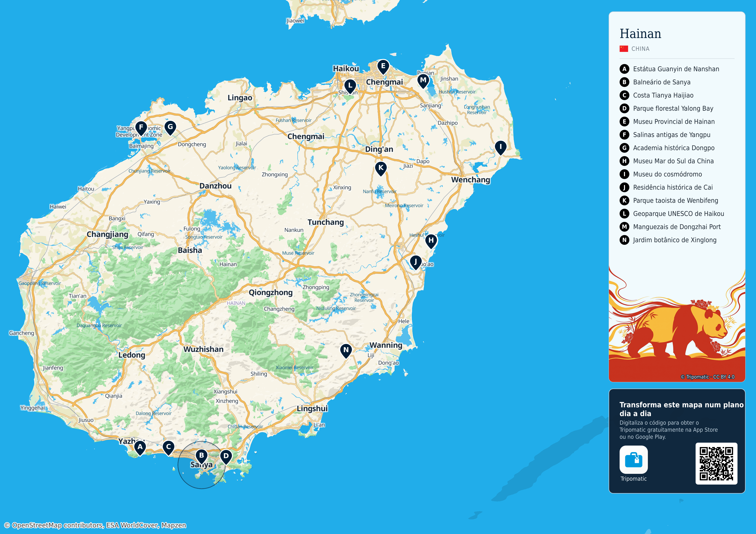The image size is (756, 534).
Task: Open 'Museu Mar do Sul da China'
Action: coord(673,161)
